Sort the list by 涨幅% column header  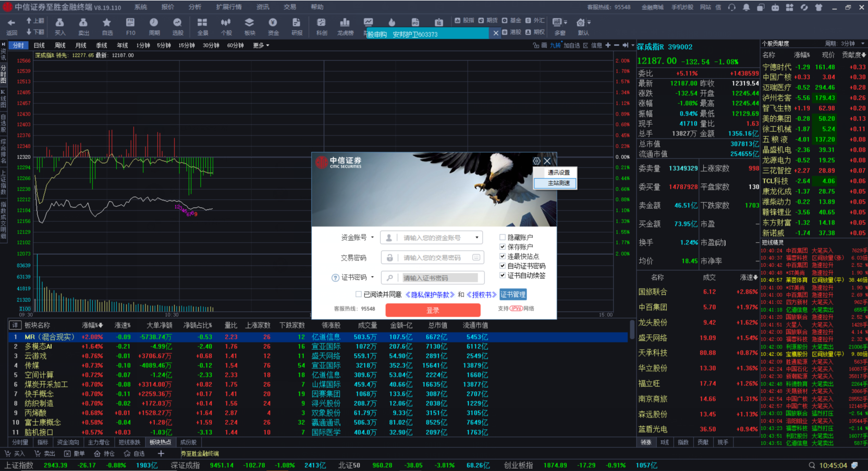pos(92,325)
